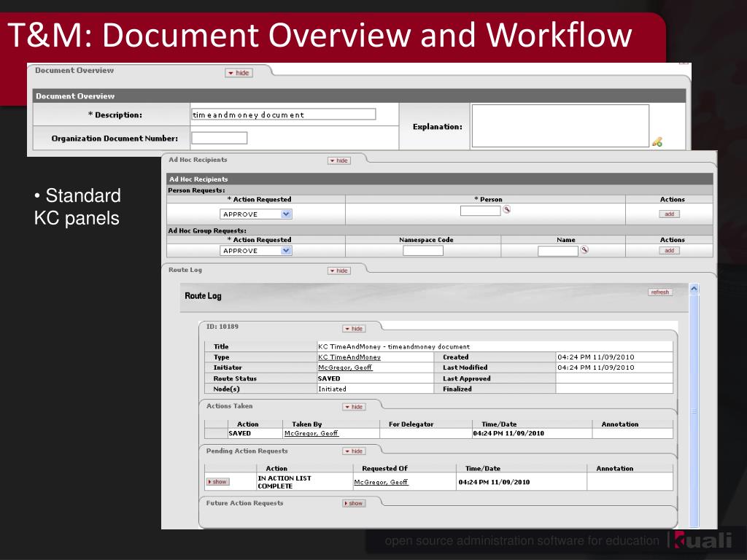Open Taken By McGregor, Geoff link
Viewport: 747px width, 560px height.
point(311,433)
